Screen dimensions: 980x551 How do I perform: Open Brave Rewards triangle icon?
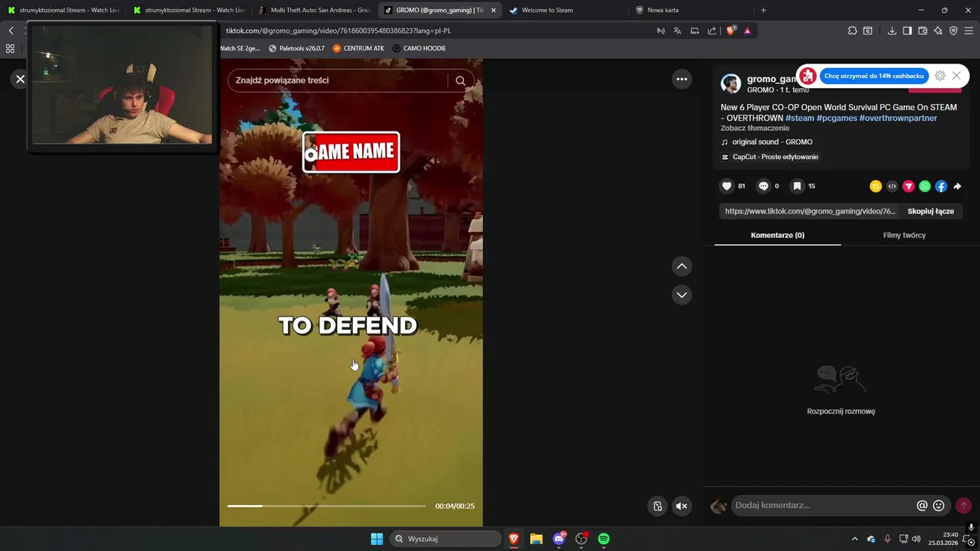coord(747,31)
